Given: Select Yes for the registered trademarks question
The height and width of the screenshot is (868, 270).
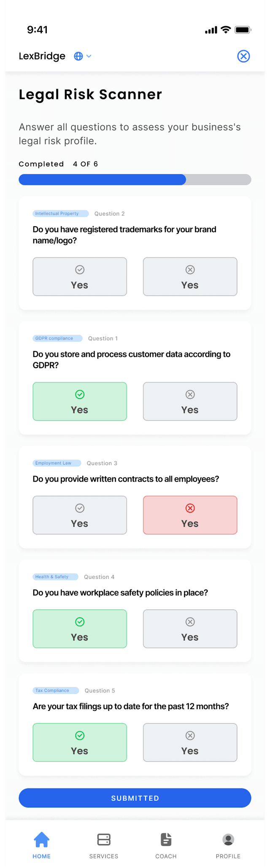Looking at the screenshot, I should tap(80, 276).
